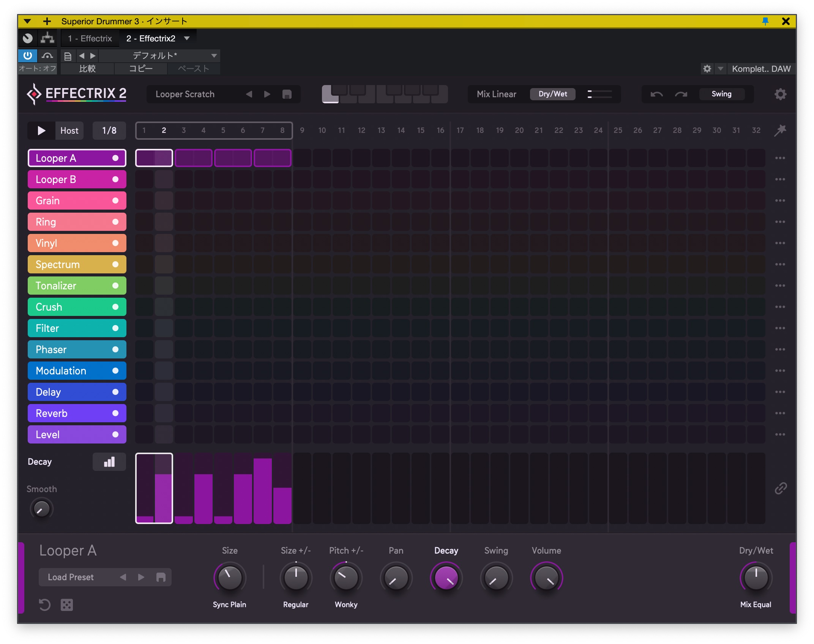The image size is (814, 644).
Task: Click the Effectrix settings gear icon
Action: click(x=780, y=94)
